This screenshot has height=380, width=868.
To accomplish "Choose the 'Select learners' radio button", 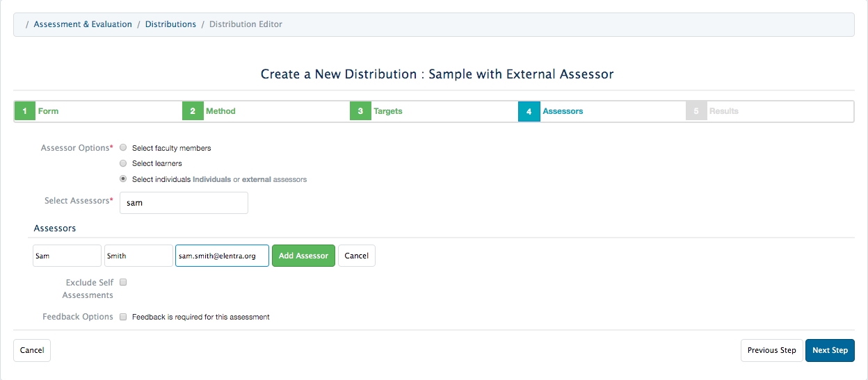I will point(123,163).
